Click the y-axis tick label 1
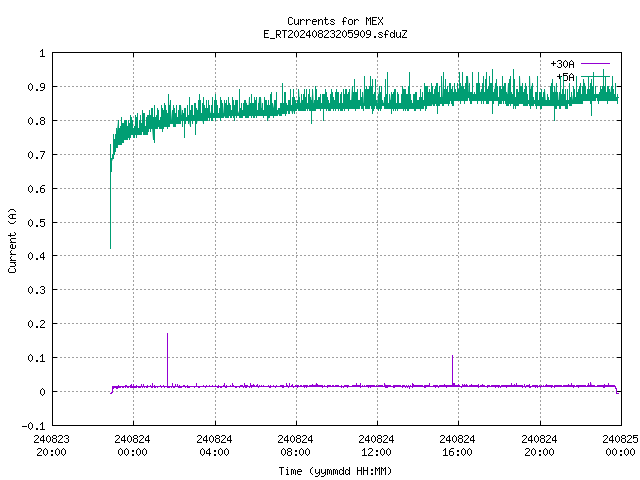The height and width of the screenshot is (480, 640). tap(42, 53)
